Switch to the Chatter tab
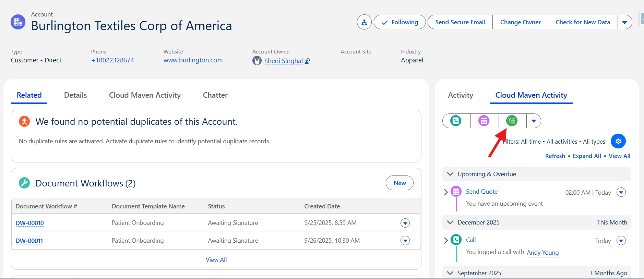This screenshot has height=279, width=644. (x=215, y=95)
